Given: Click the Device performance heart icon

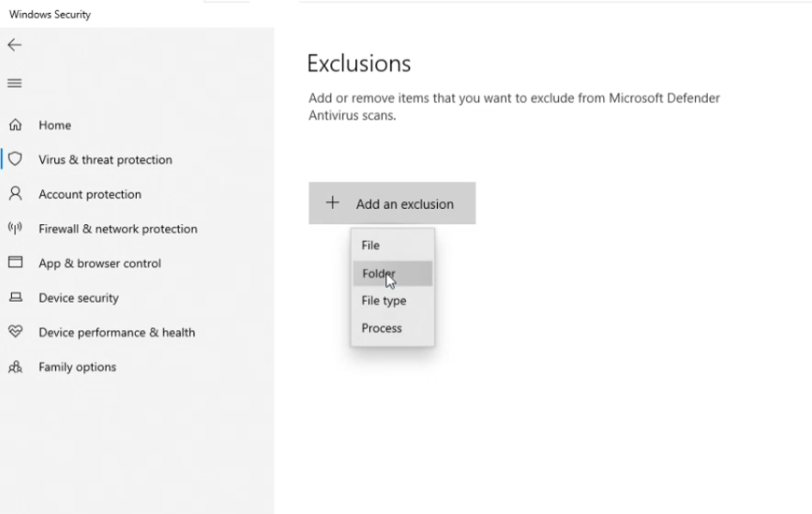Looking at the screenshot, I should 15,331.
